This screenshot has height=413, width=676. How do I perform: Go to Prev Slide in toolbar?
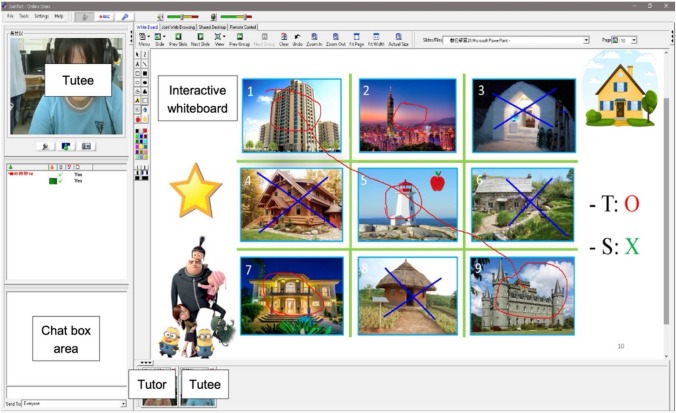pos(178,40)
